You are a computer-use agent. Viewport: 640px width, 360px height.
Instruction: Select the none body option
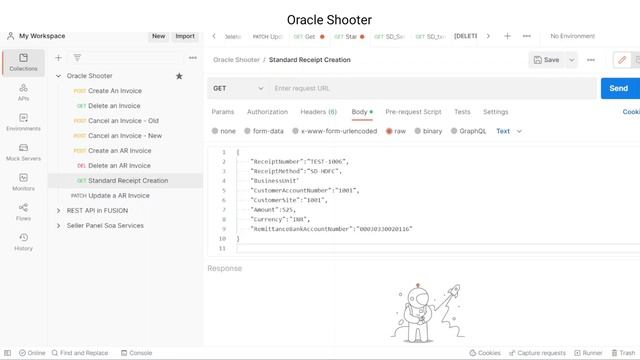[x=224, y=131]
